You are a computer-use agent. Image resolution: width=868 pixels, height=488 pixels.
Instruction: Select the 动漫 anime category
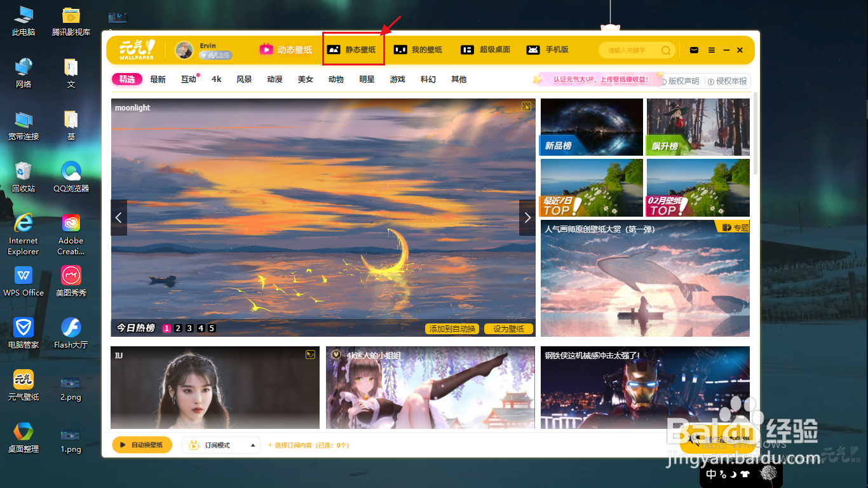coord(275,79)
